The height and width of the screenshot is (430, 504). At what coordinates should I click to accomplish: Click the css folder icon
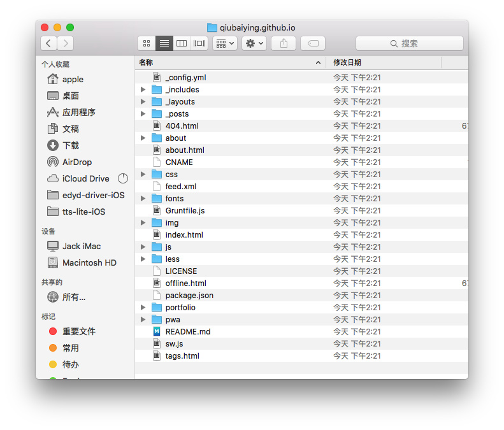(157, 174)
